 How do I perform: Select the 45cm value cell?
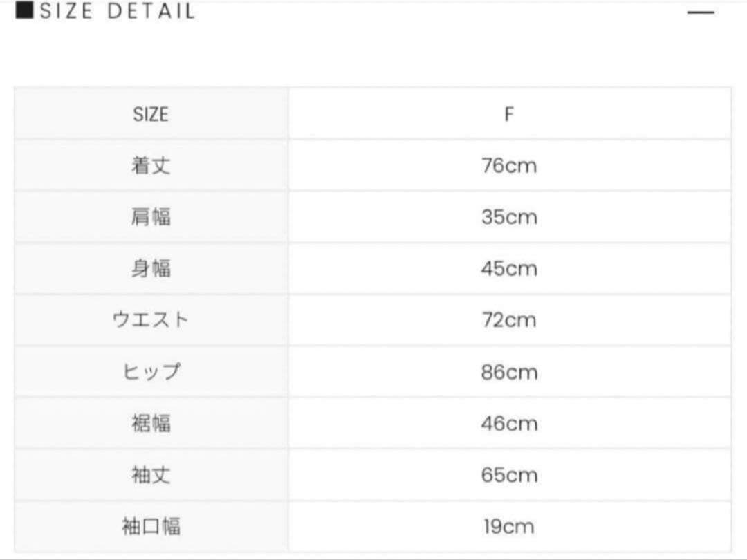pyautogui.click(x=509, y=269)
